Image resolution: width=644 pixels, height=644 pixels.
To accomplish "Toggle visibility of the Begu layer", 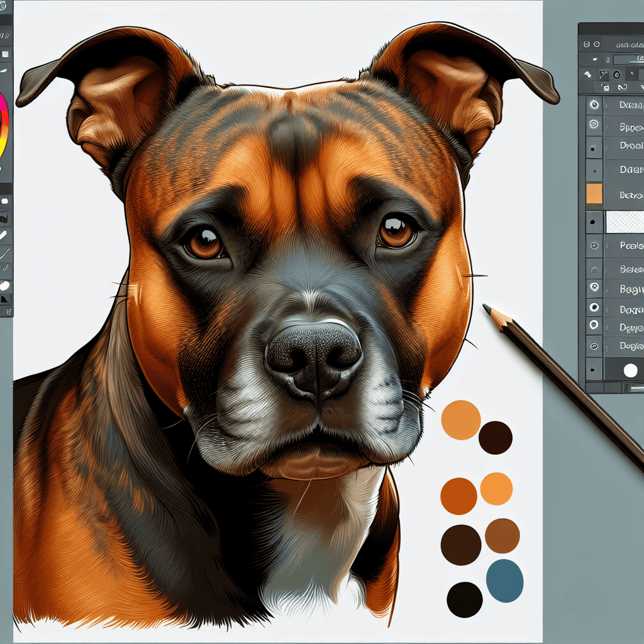I will coord(593,287).
